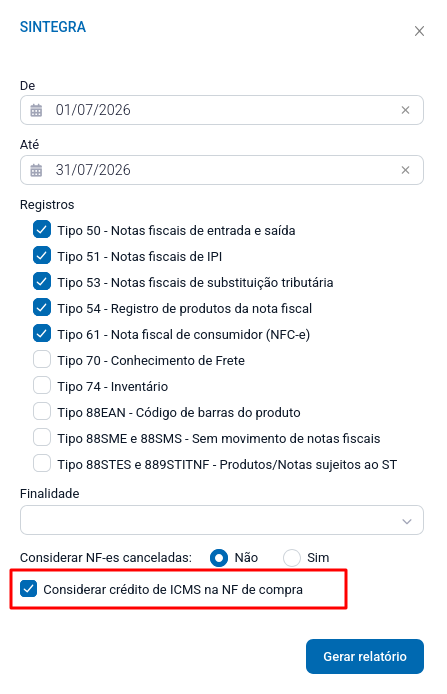Screen dimensions: 447x694
Task: Uncheck Tipo 50 Notas fiscais de entrada e saída
Action: (x=42, y=230)
